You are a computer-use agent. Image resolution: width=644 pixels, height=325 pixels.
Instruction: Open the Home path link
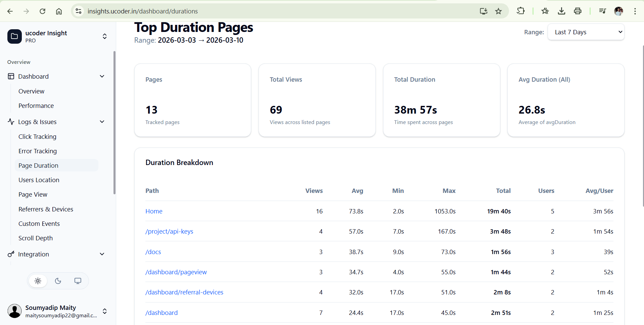click(154, 211)
